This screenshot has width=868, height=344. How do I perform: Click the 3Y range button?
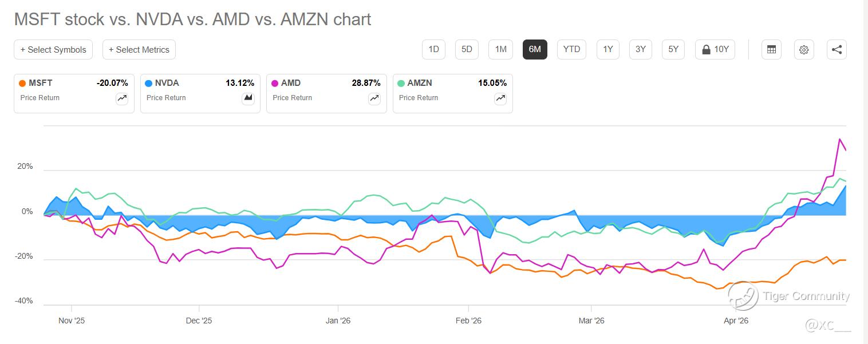(x=640, y=49)
